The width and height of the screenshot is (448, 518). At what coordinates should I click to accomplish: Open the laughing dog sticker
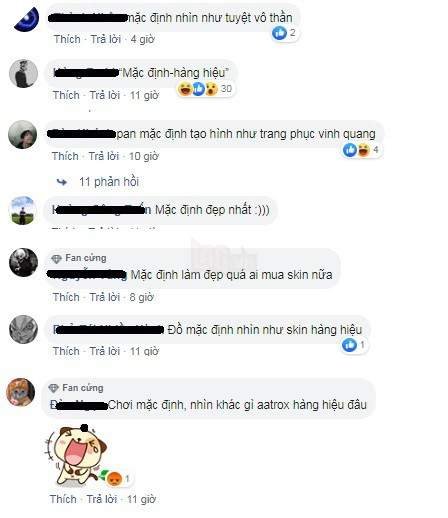click(75, 454)
